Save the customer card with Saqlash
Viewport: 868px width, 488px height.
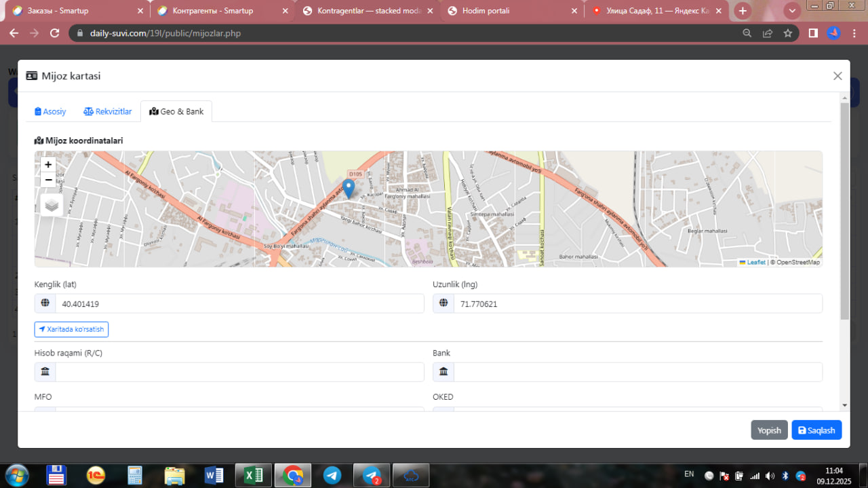click(816, 430)
